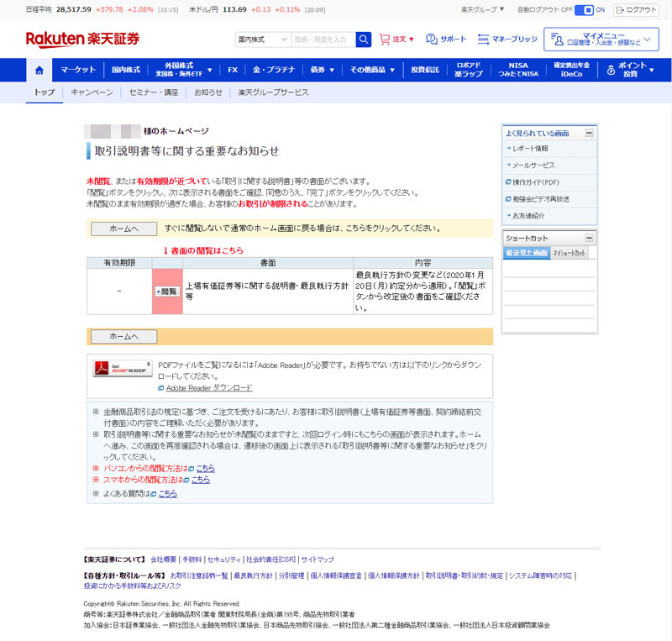Select the マイショートカット tab
Viewport: 672px width, 641px height.
(x=570, y=253)
